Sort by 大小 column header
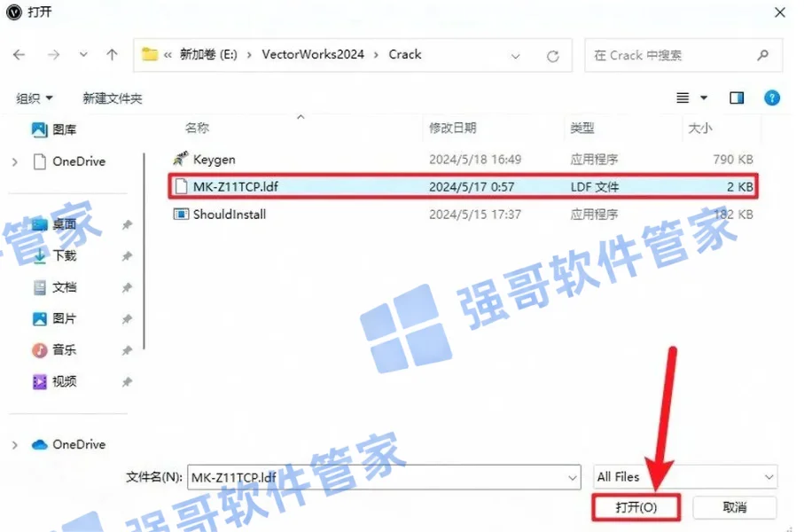 [x=700, y=128]
